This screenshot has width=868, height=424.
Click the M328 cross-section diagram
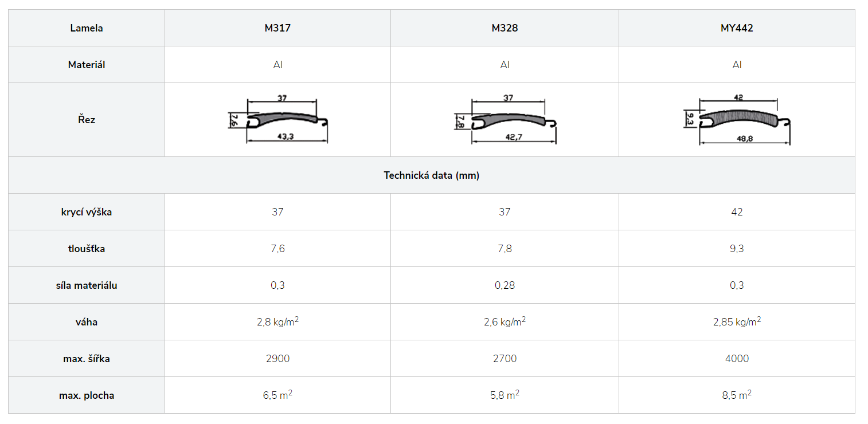click(505, 119)
